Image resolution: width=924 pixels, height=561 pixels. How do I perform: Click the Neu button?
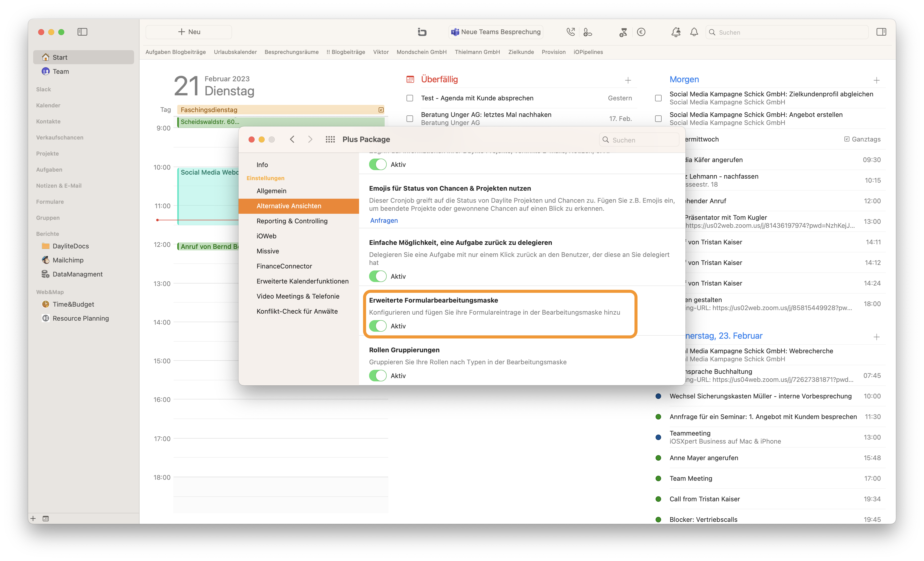(189, 32)
